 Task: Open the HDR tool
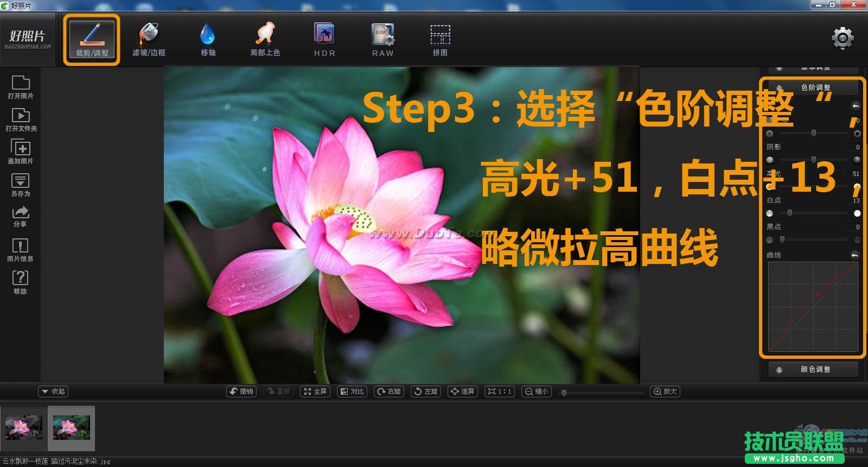coord(324,40)
